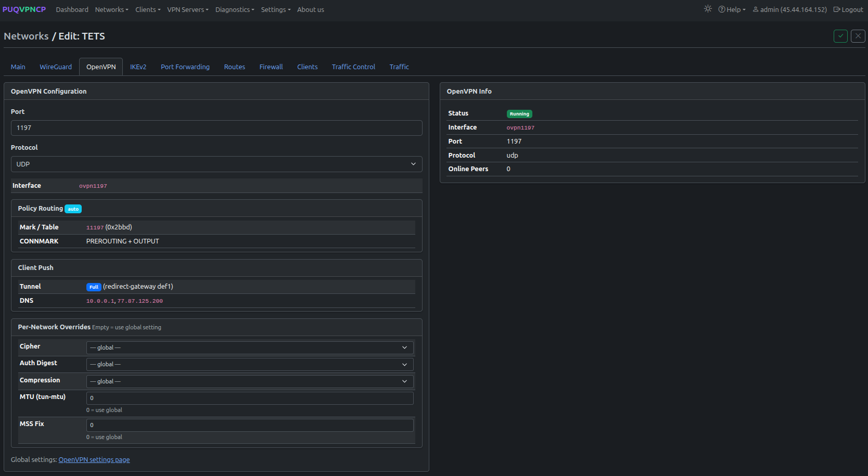
Task: Click admin user account link
Action: click(790, 9)
